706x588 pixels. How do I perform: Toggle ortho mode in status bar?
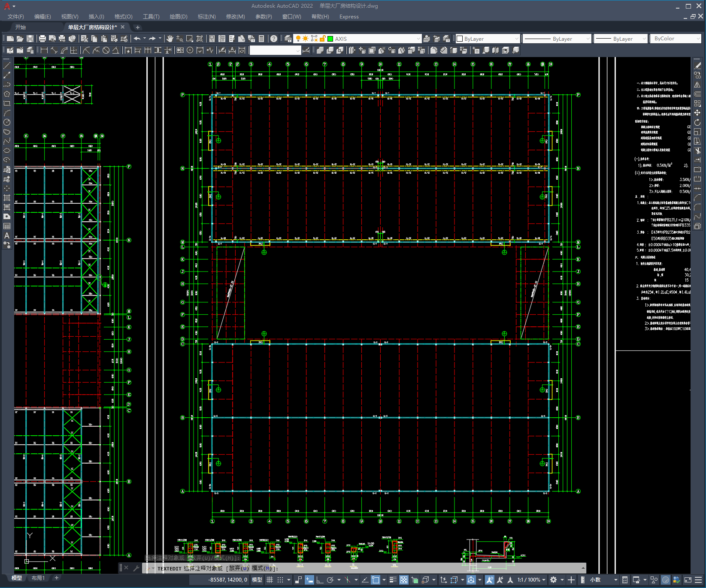pos(320,580)
